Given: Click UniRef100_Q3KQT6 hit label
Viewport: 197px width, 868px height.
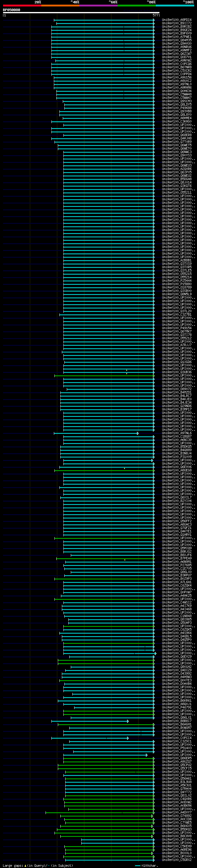Looking at the screenshot, I should [176, 186].
